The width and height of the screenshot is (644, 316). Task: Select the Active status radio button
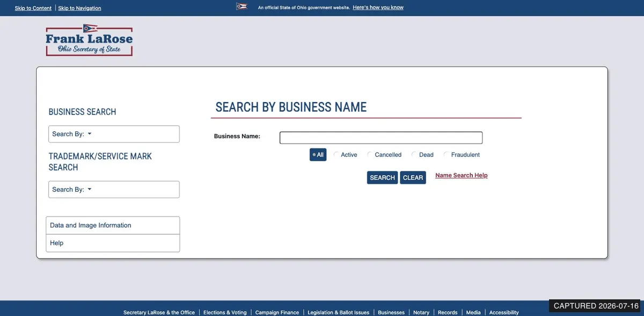pyautogui.click(x=336, y=155)
